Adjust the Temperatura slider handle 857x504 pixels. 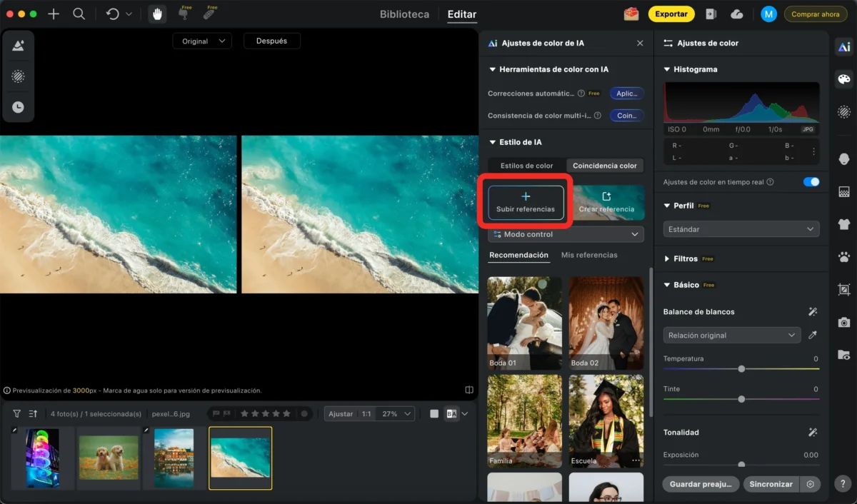tap(741, 369)
